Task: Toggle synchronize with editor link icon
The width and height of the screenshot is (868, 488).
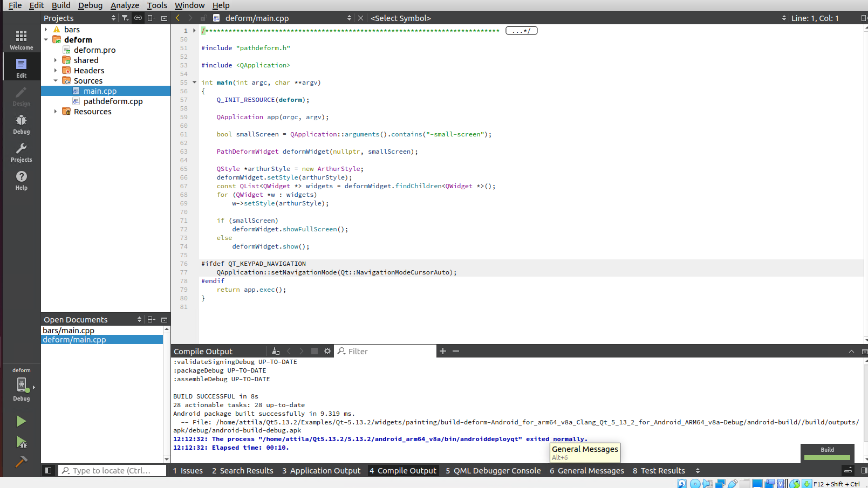Action: [138, 18]
